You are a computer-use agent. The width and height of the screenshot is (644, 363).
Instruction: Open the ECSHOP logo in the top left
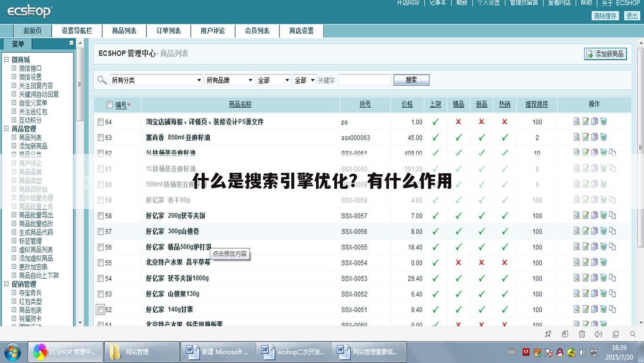tap(29, 11)
